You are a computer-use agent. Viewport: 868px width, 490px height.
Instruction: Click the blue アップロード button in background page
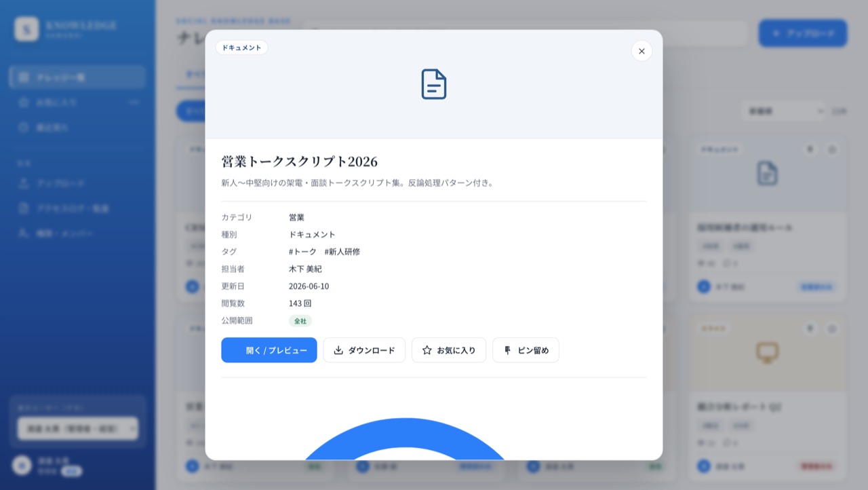click(803, 33)
